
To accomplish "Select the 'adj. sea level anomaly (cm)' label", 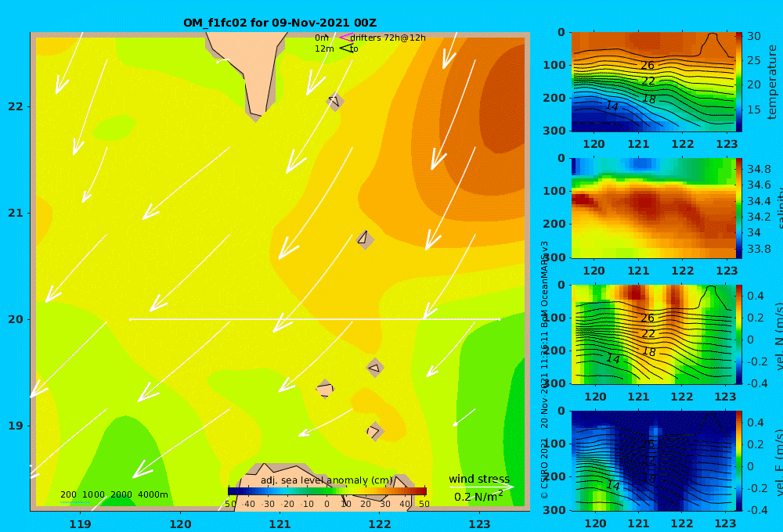I will (x=327, y=480).
